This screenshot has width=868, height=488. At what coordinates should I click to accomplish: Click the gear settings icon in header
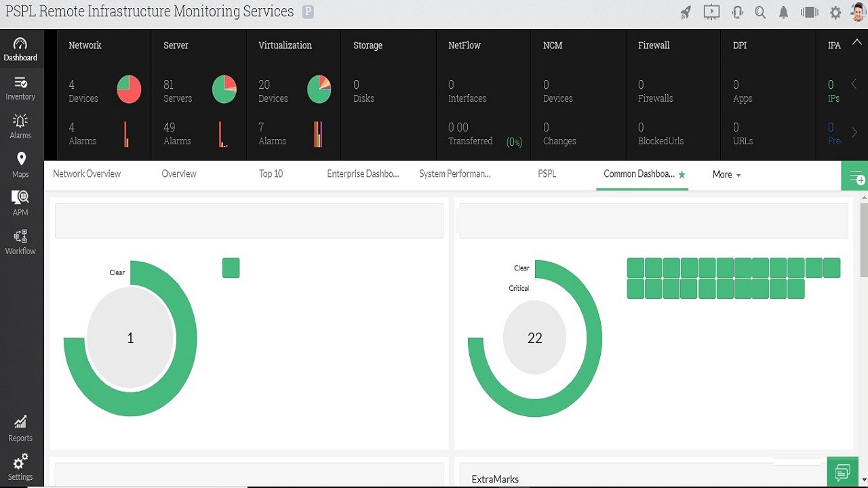pos(835,12)
